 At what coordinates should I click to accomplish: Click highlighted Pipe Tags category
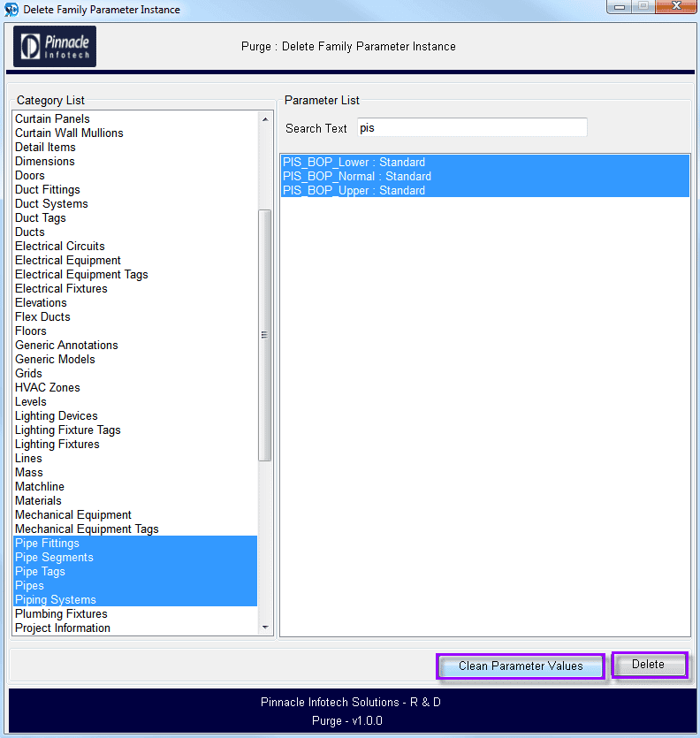pyautogui.click(x=135, y=571)
